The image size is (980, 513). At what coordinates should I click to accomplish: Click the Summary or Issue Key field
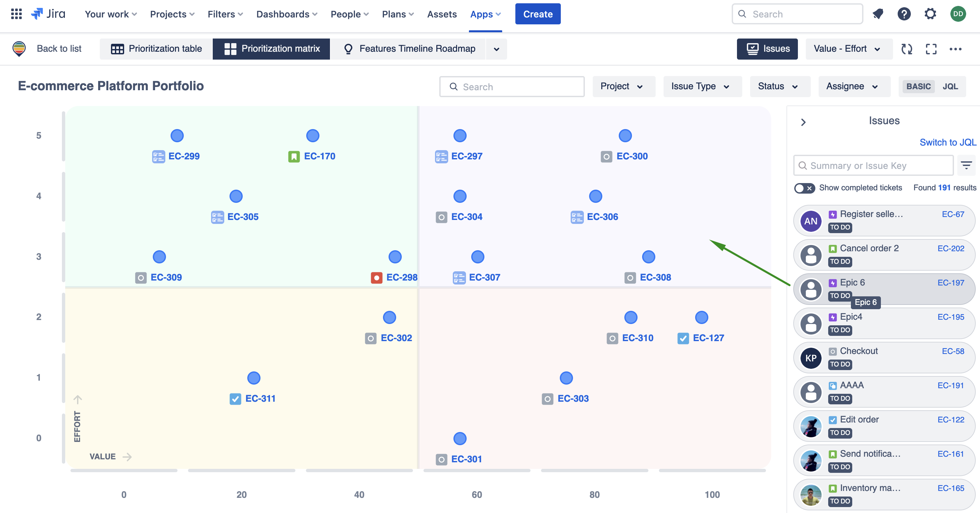click(x=873, y=165)
